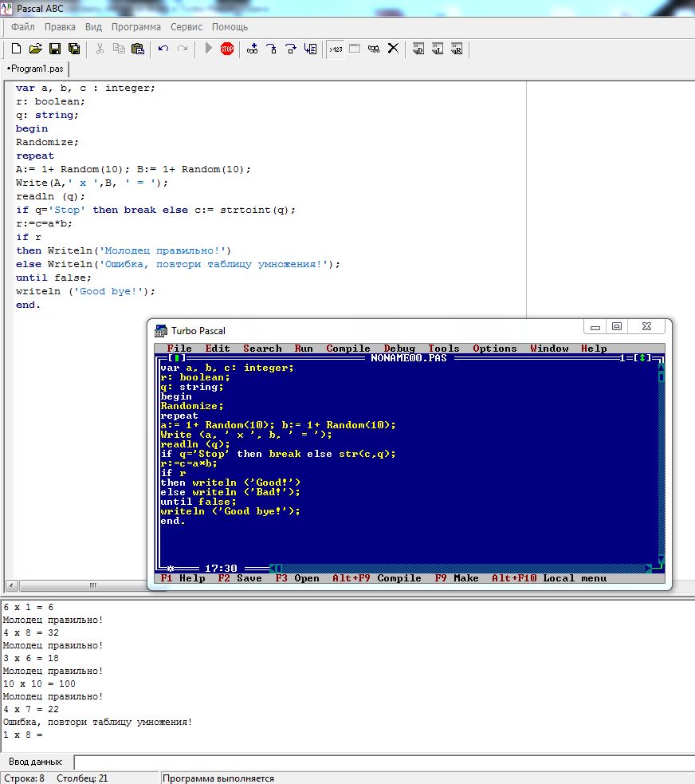Click the Turbo Pascal horizontal scrollbar
Image resolution: width=695 pixels, height=784 pixels.
(x=462, y=569)
